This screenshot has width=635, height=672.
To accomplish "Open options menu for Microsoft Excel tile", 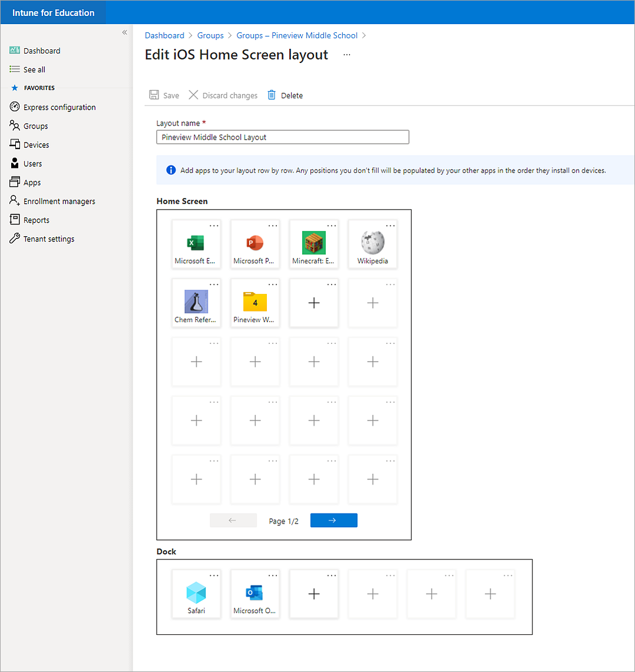I will (x=214, y=226).
